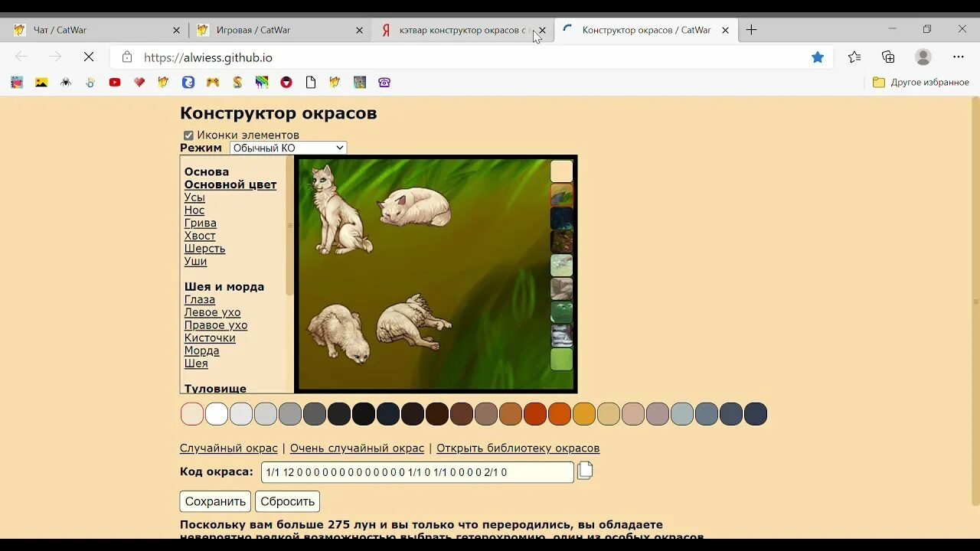
Task: Open the game controller bookmark
Action: (x=213, y=83)
